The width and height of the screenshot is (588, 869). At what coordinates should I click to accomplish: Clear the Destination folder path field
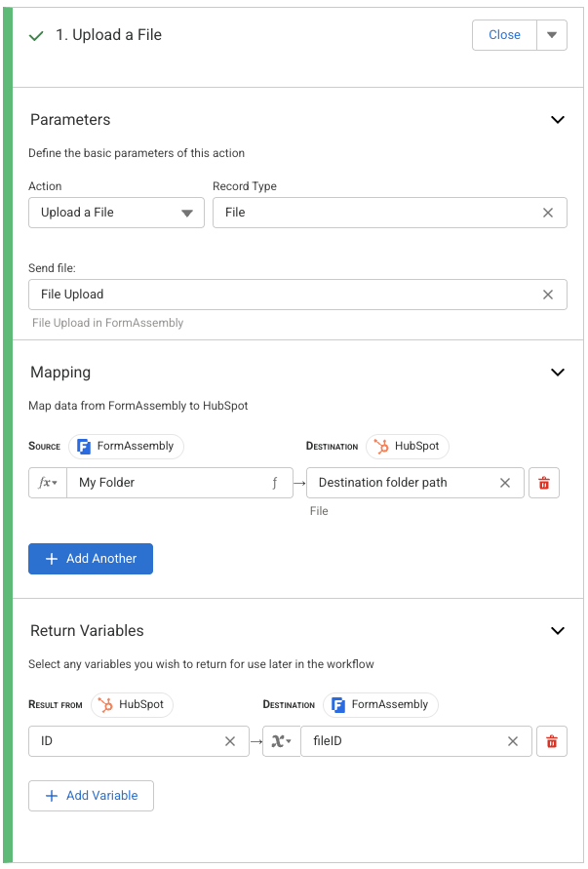point(505,483)
